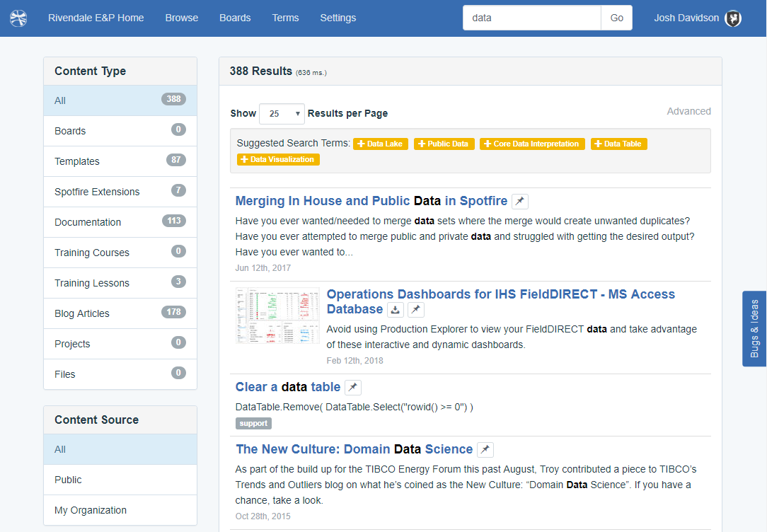Open Merging In House and Public Data in Spotfire
The image size is (767, 532).
point(371,201)
